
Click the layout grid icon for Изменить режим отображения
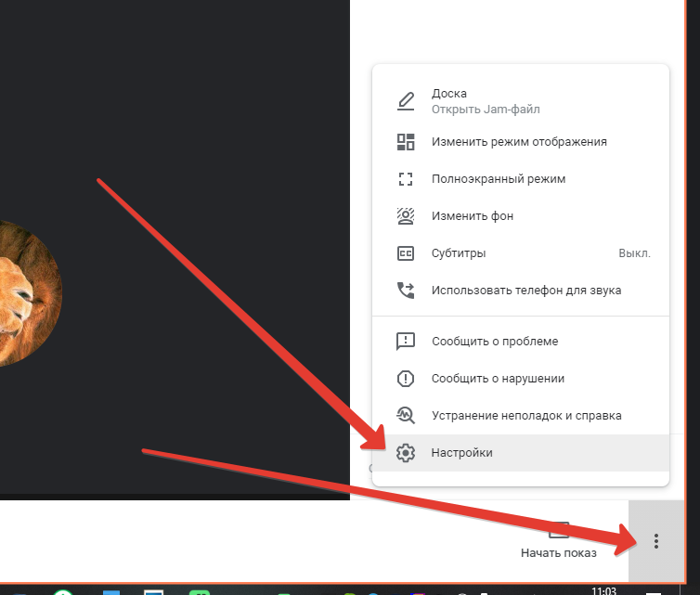coord(406,142)
